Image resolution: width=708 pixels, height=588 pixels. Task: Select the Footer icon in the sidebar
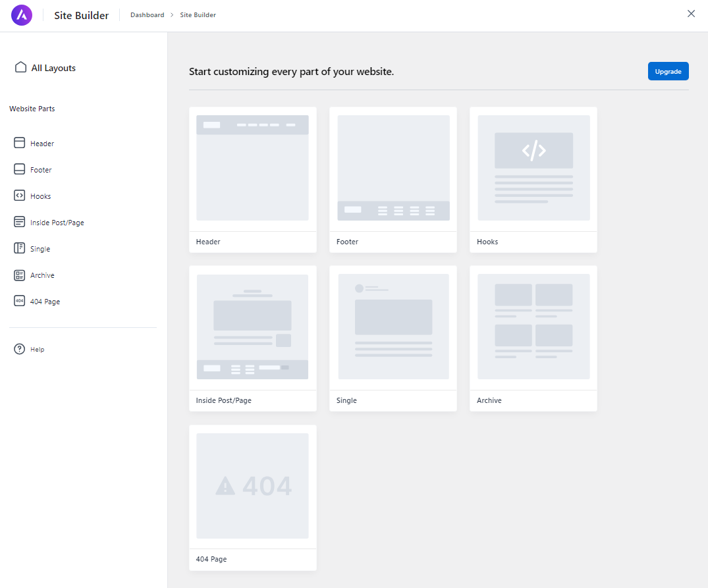pos(18,169)
